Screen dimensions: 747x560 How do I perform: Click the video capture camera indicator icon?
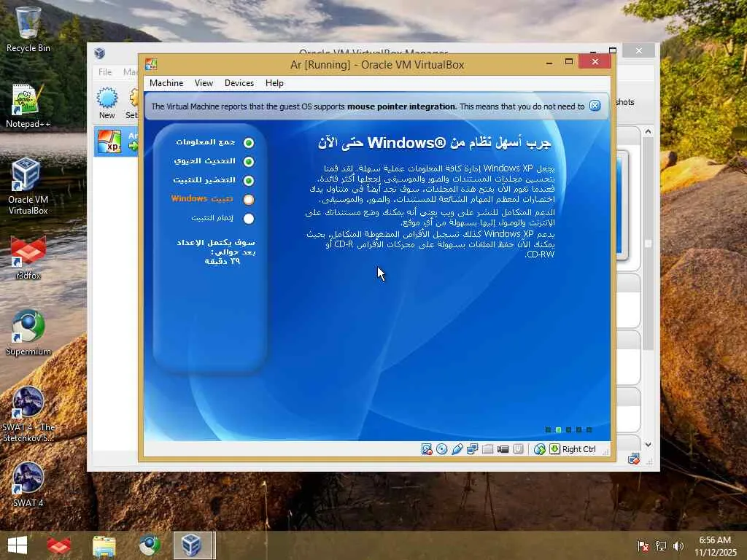tap(503, 449)
